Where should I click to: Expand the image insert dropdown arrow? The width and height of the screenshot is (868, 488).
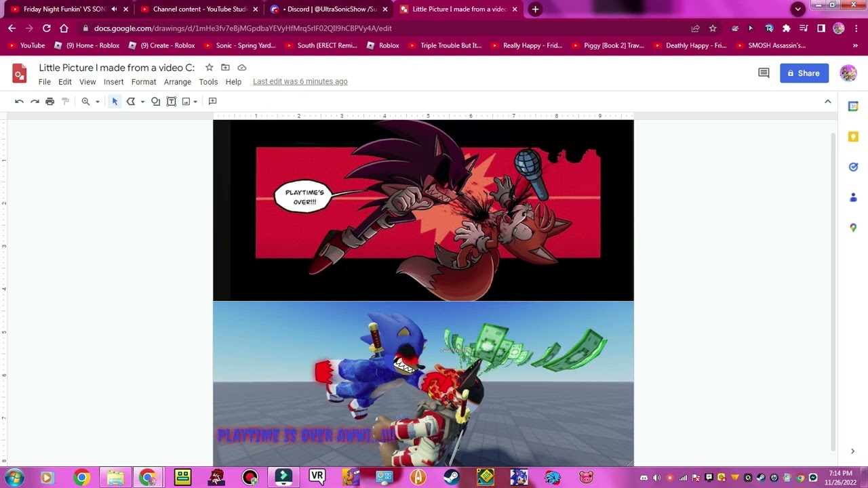coord(195,102)
